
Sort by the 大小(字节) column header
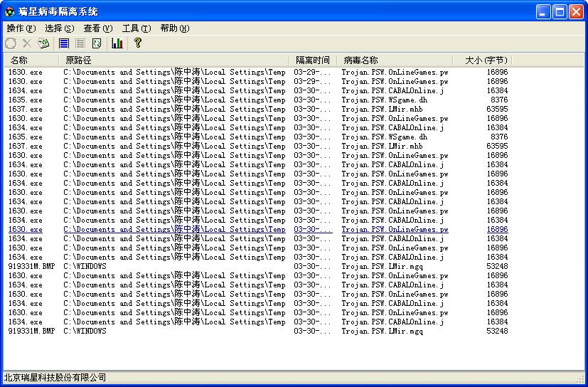(482, 60)
